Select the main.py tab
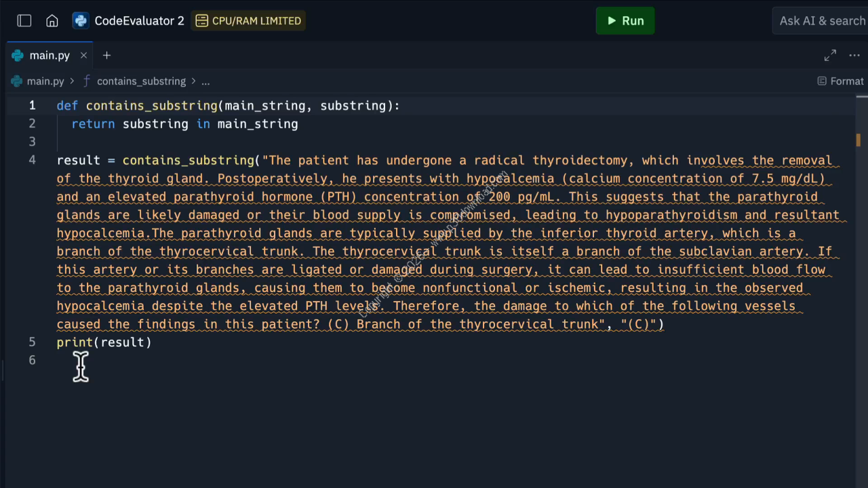The height and width of the screenshot is (488, 868). 49,56
